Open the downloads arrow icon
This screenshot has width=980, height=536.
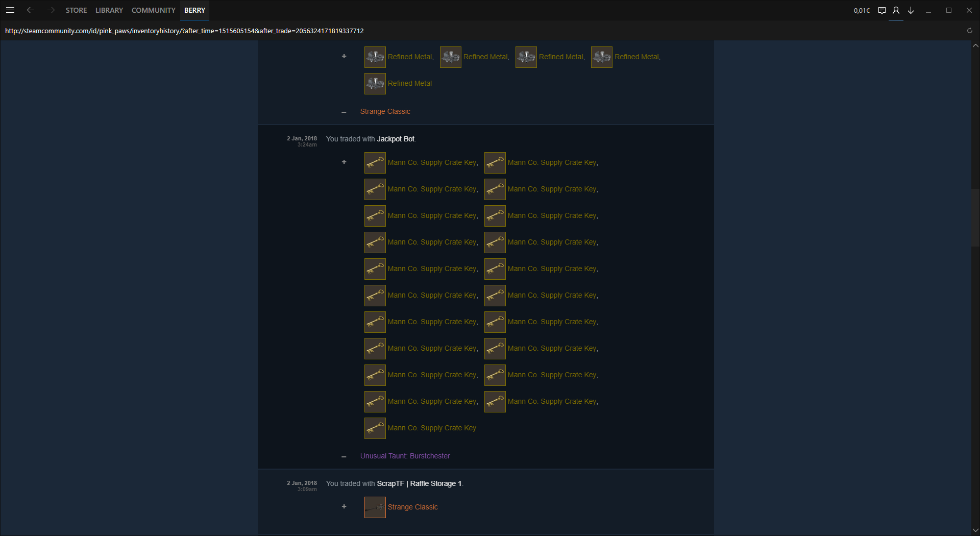(911, 10)
